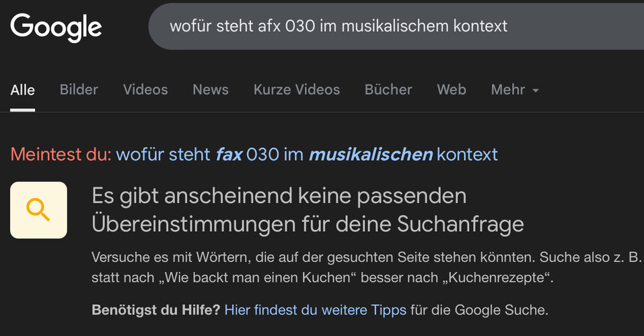Click the bold 'fax' correction word
This screenshot has width=644, height=336.
[229, 155]
